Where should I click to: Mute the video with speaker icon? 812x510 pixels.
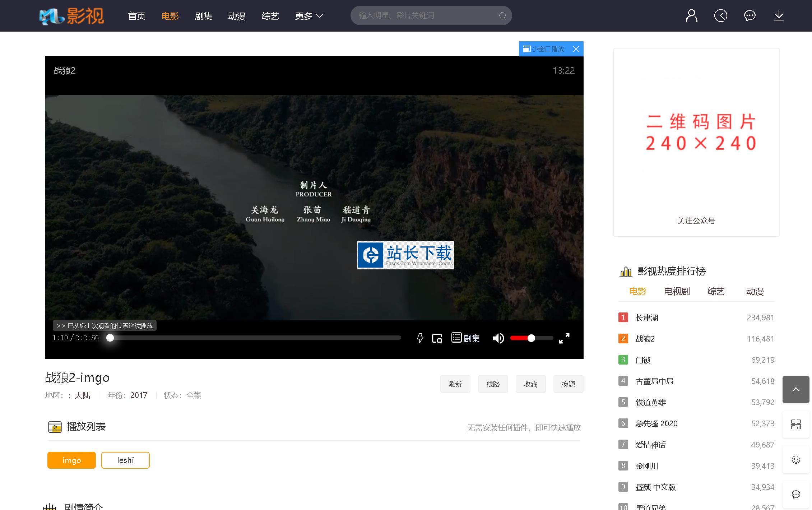click(x=498, y=338)
